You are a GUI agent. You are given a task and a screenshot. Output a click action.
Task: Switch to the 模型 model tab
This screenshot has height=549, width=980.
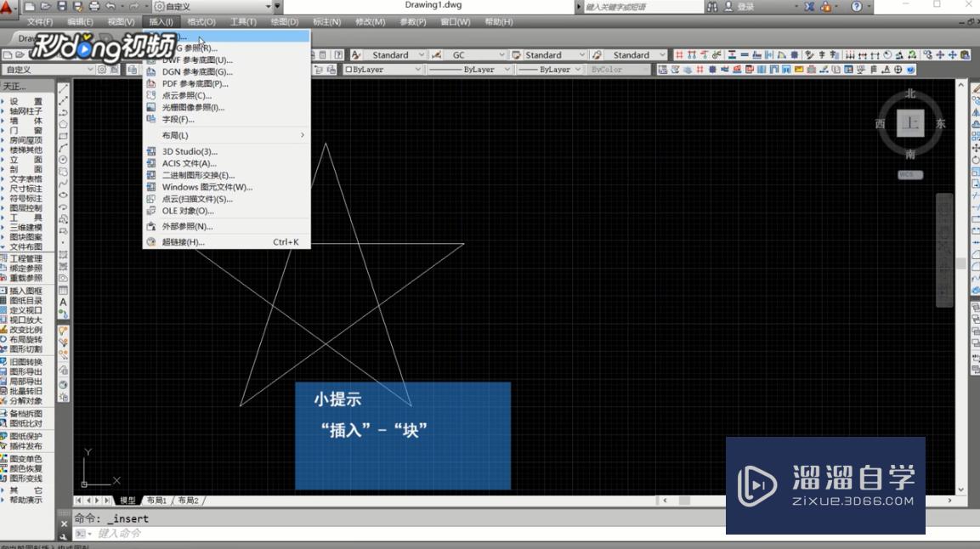[127, 501]
